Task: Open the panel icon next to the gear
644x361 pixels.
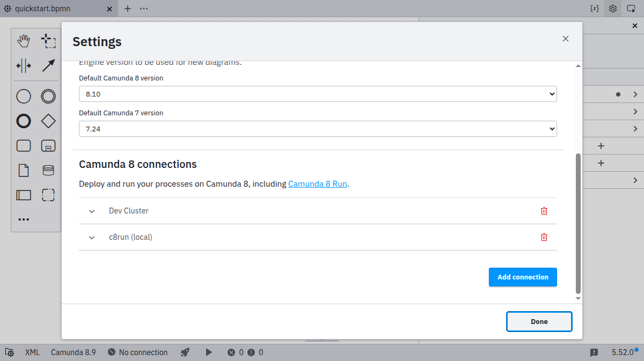Action: (632, 9)
